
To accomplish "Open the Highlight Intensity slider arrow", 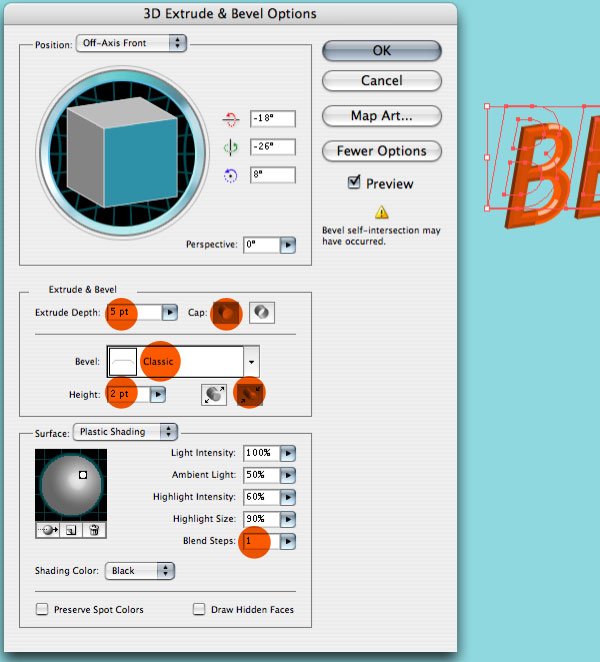I will 288,497.
